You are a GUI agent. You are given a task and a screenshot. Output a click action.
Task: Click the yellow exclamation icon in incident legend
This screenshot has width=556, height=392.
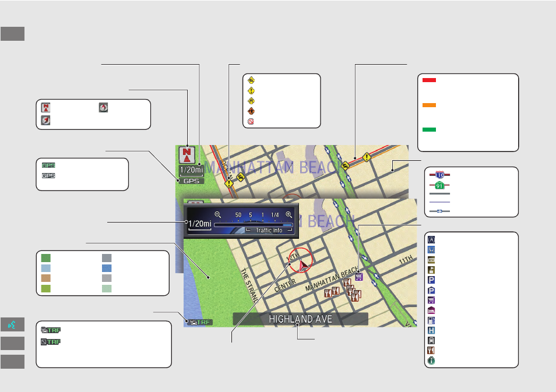pyautogui.click(x=251, y=91)
